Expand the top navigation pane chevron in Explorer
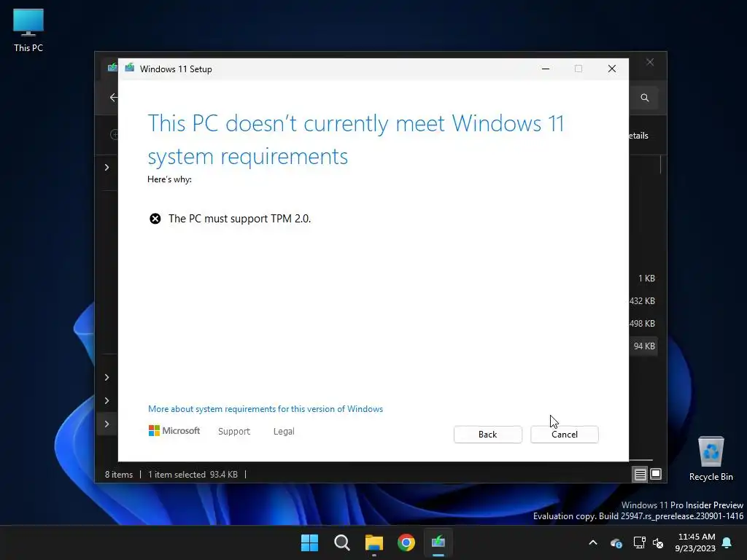 [x=107, y=168]
